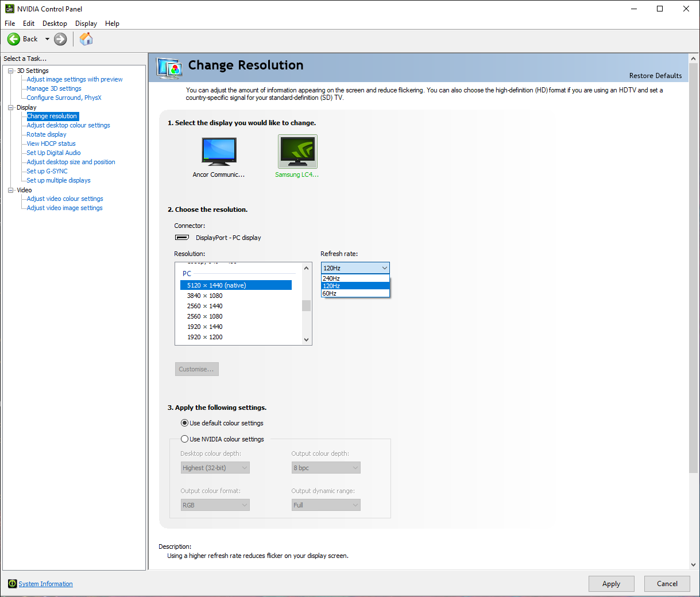Maximize the NVIDIA Control Panel window

coord(660,9)
